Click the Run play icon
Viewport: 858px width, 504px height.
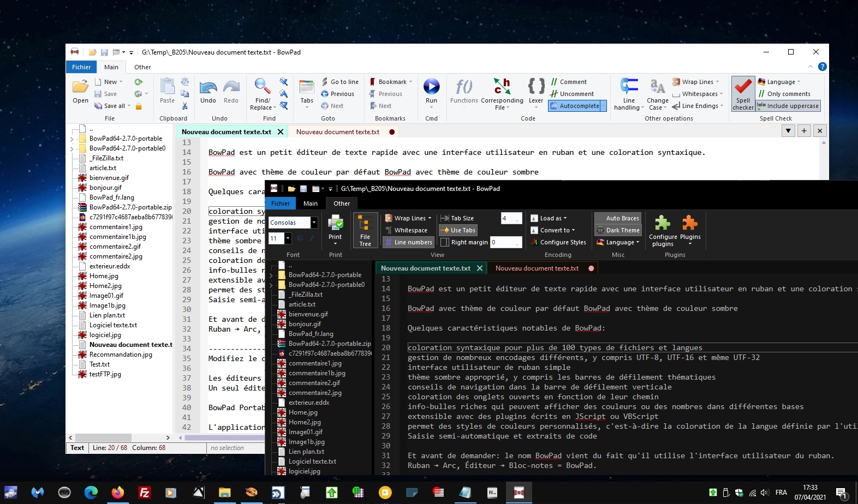[x=431, y=86]
